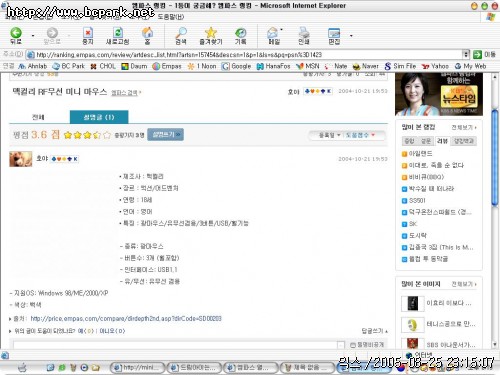
Task: Click the reviewer's avatar thumbnail
Action: [21, 159]
